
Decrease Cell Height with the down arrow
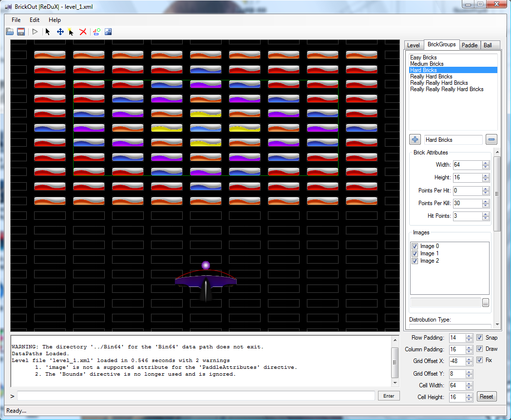[x=469, y=399]
